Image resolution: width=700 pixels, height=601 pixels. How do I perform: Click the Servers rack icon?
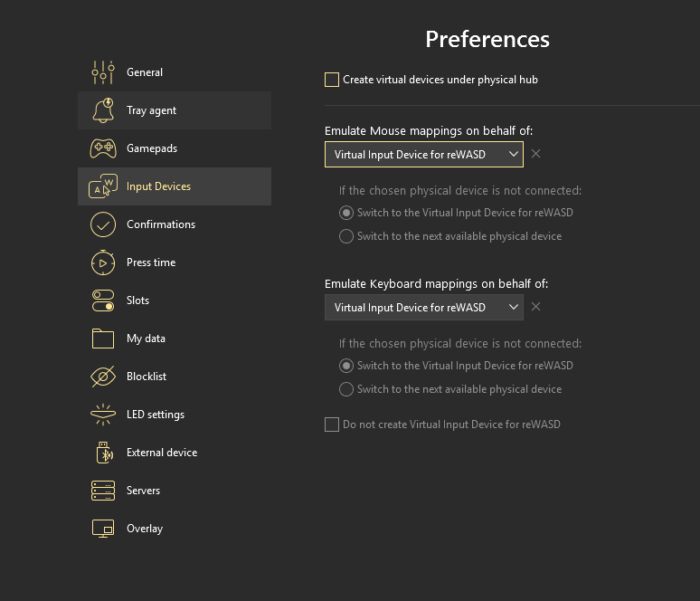click(103, 491)
